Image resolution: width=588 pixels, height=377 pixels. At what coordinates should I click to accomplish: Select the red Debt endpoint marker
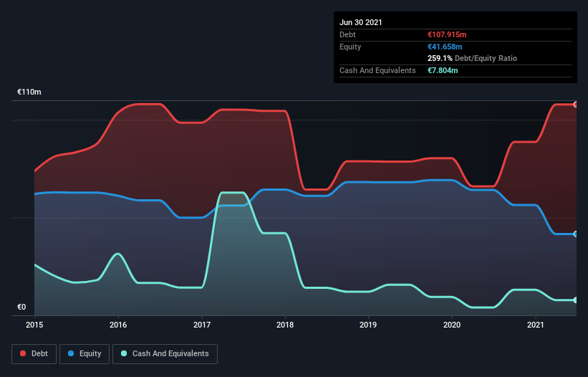[x=576, y=105]
